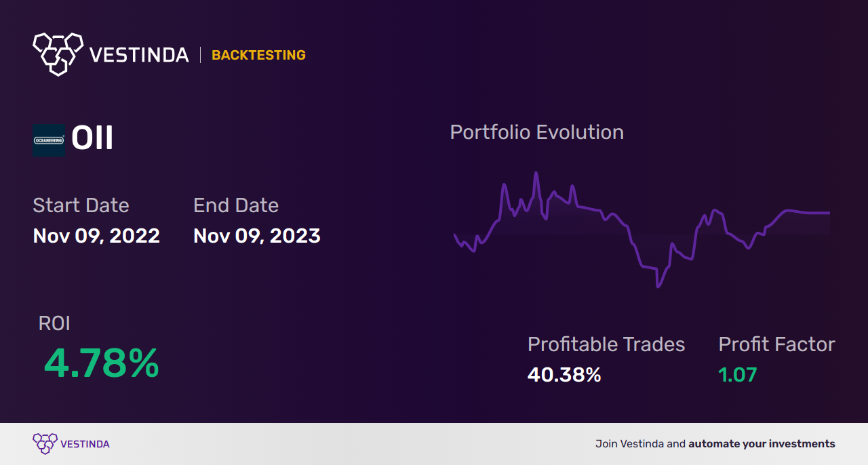Click the Profit Factor label
Screen dimensions: 868x465
tap(776, 344)
